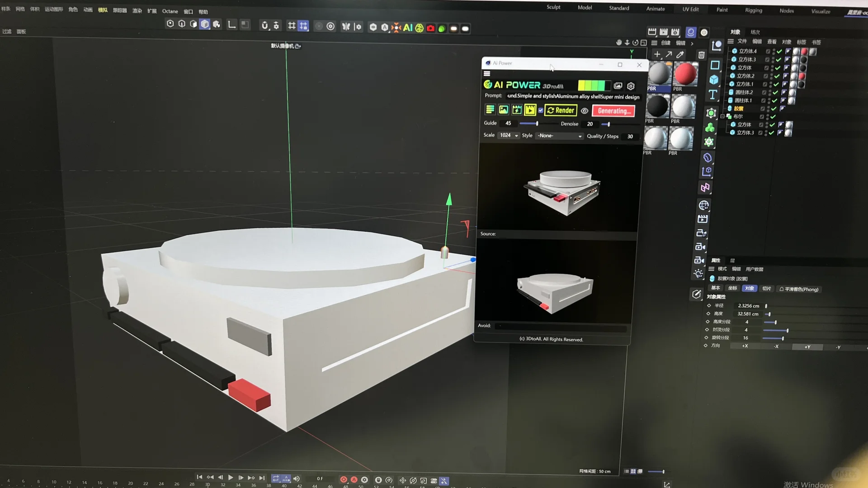Viewport: 868px width, 488px height.
Task: Open the AI Power settings gear icon
Action: tap(631, 86)
